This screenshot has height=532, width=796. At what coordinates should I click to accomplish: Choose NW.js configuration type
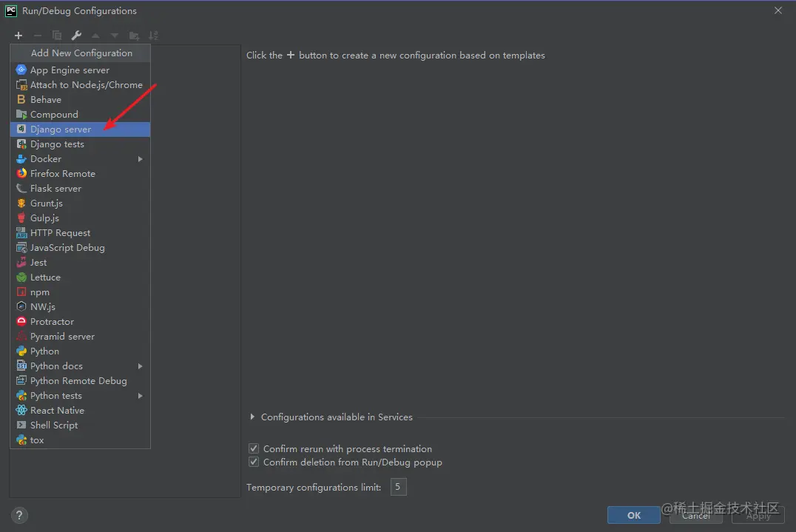pyautogui.click(x=80, y=306)
